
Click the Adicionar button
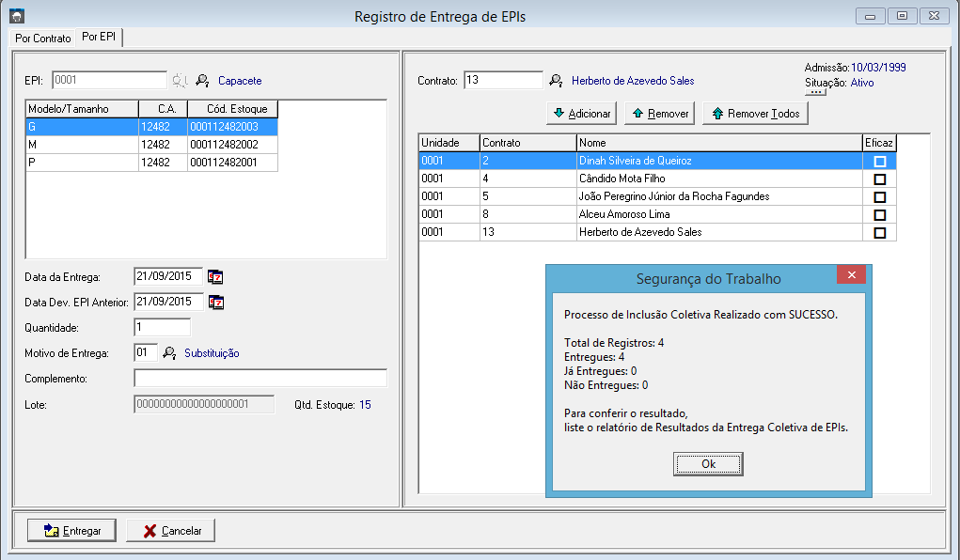click(x=581, y=114)
